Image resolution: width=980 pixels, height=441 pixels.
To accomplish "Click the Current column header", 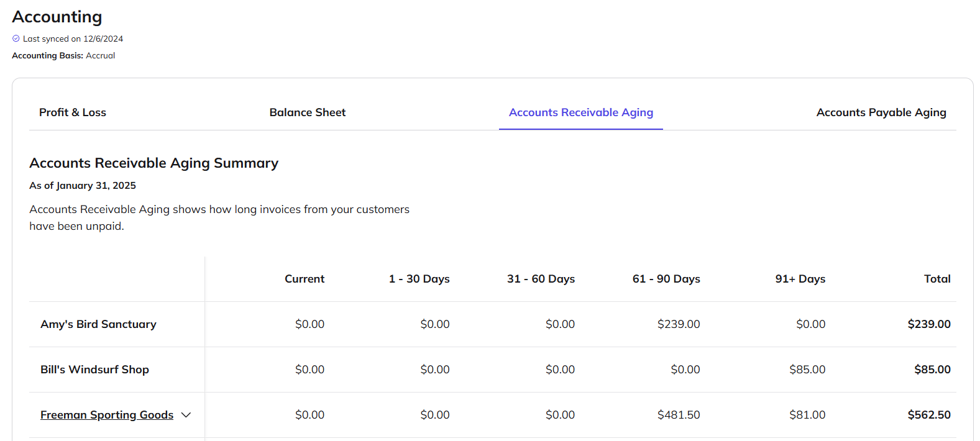I will coord(305,279).
